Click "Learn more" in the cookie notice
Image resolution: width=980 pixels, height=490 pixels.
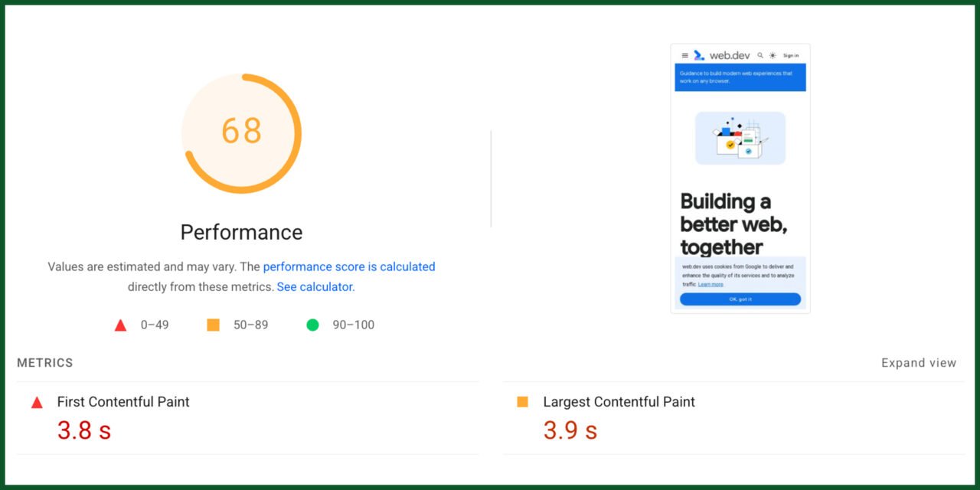click(x=710, y=284)
